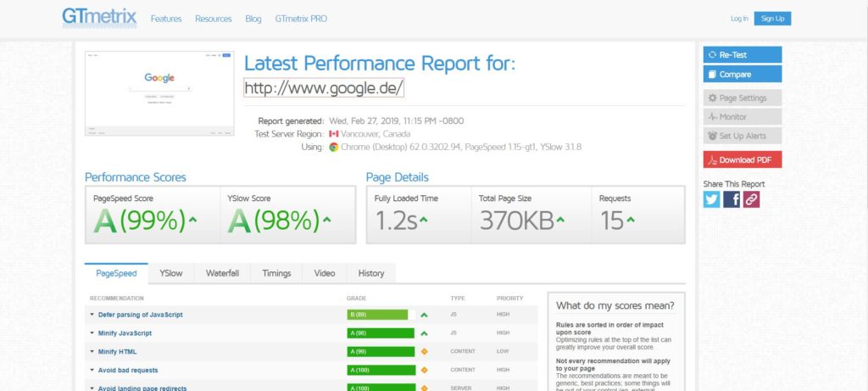The image size is (868, 391).
Task: Click the Monitor button
Action: tap(743, 117)
